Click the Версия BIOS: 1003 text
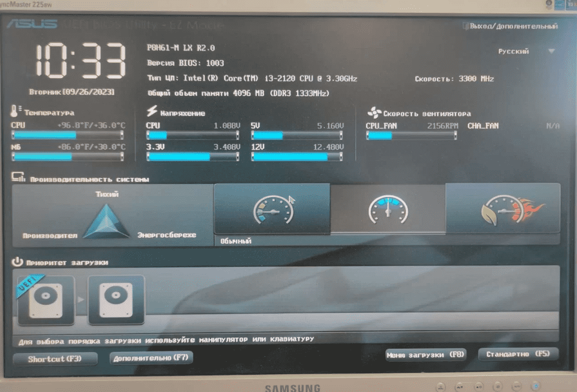Image resolution: width=577 pixels, height=392 pixels. (x=185, y=63)
